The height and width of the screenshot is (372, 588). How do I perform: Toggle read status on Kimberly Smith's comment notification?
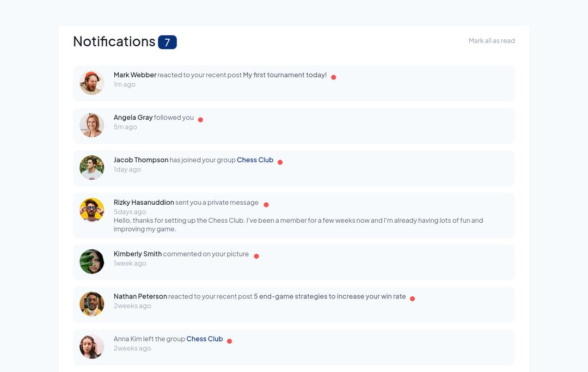(x=256, y=255)
